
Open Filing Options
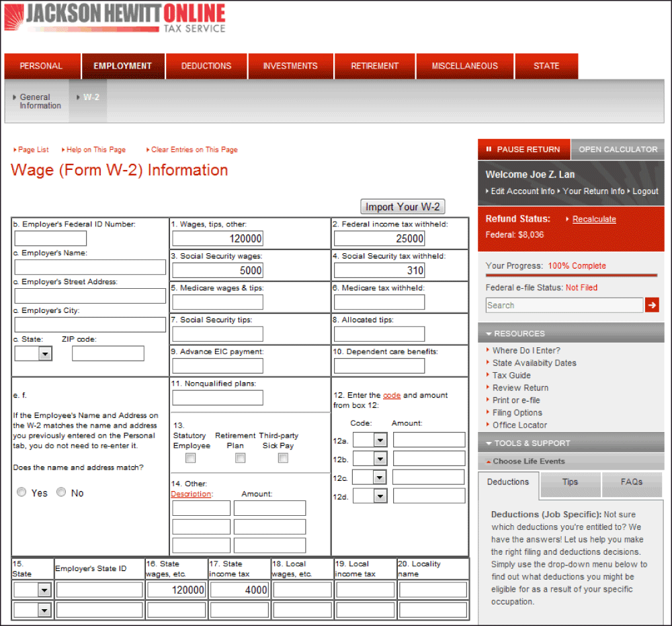[x=517, y=412]
